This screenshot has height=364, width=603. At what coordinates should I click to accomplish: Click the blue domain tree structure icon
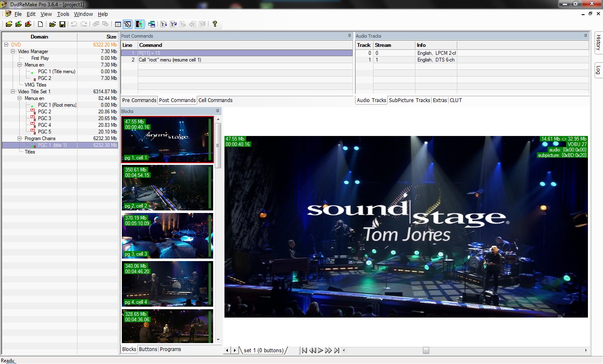click(x=152, y=24)
